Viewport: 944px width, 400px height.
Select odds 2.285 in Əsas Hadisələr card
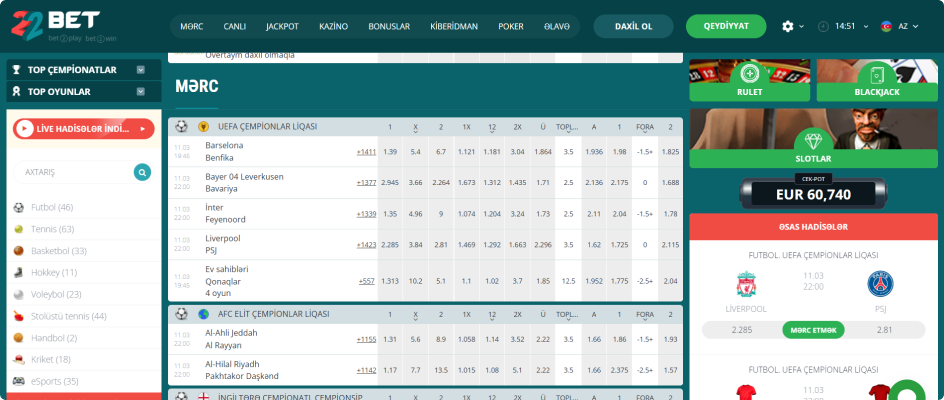(742, 330)
